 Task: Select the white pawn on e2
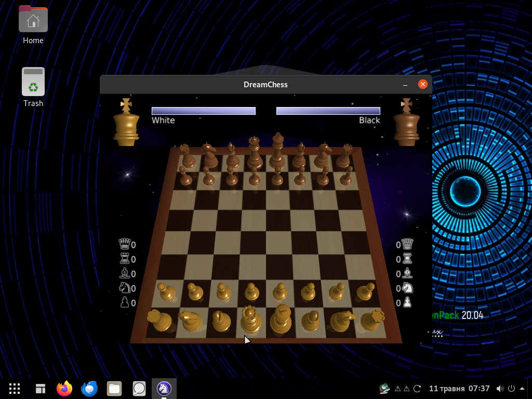click(x=280, y=292)
